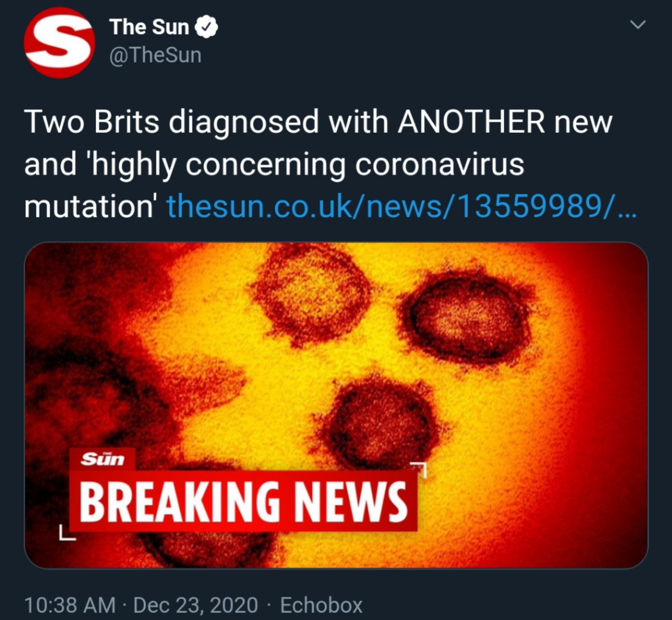Open the 10:38 AM timestamp
Image resolution: width=672 pixels, height=620 pixels.
tap(70, 605)
